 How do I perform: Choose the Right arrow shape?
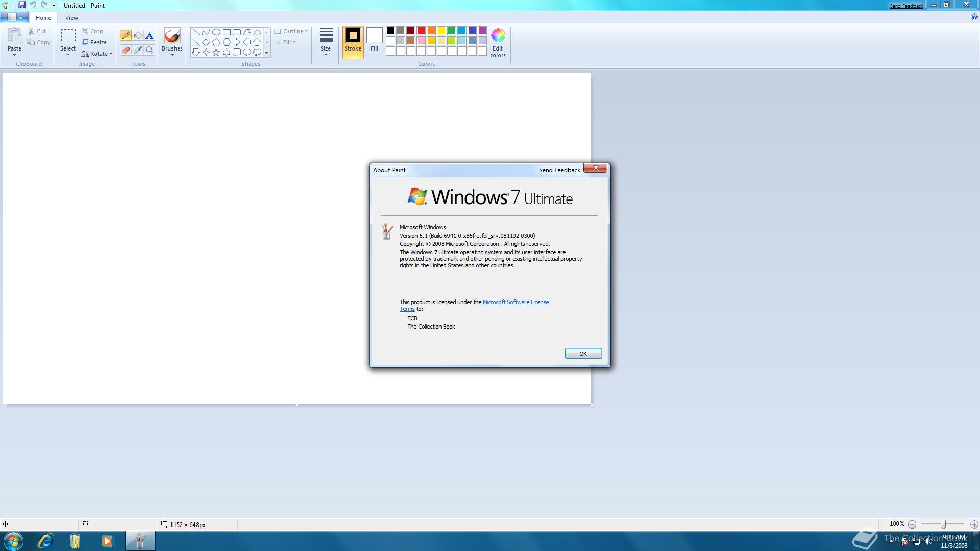[x=237, y=42]
